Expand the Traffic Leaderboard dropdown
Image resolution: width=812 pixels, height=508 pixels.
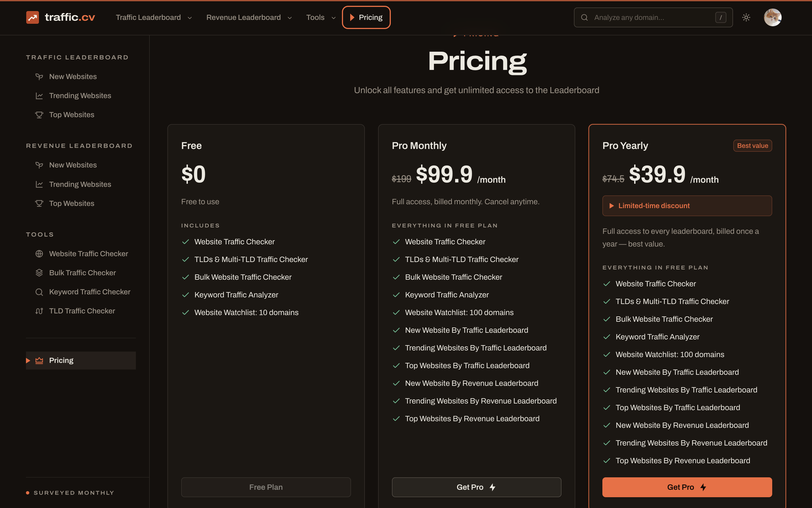point(154,17)
